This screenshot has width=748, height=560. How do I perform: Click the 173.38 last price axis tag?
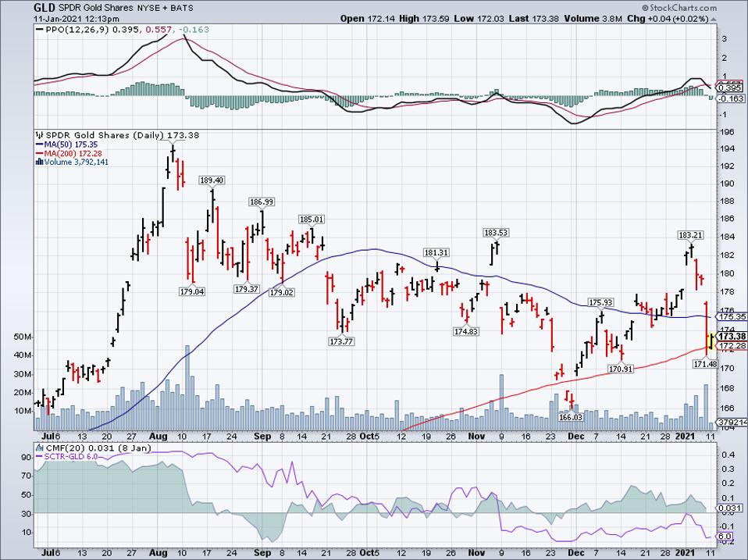point(732,337)
